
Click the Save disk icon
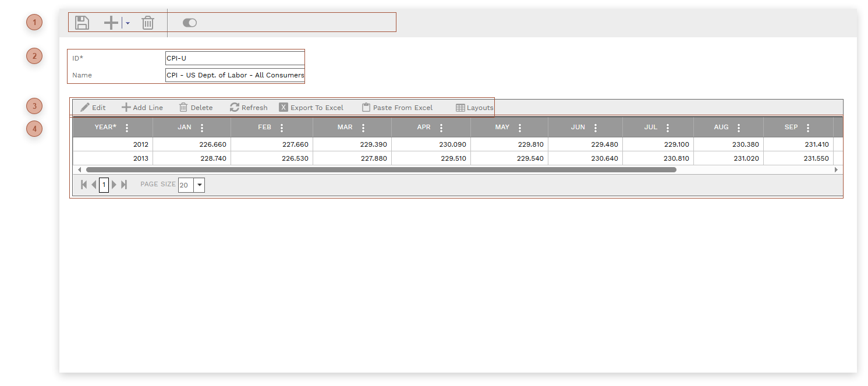coord(82,23)
